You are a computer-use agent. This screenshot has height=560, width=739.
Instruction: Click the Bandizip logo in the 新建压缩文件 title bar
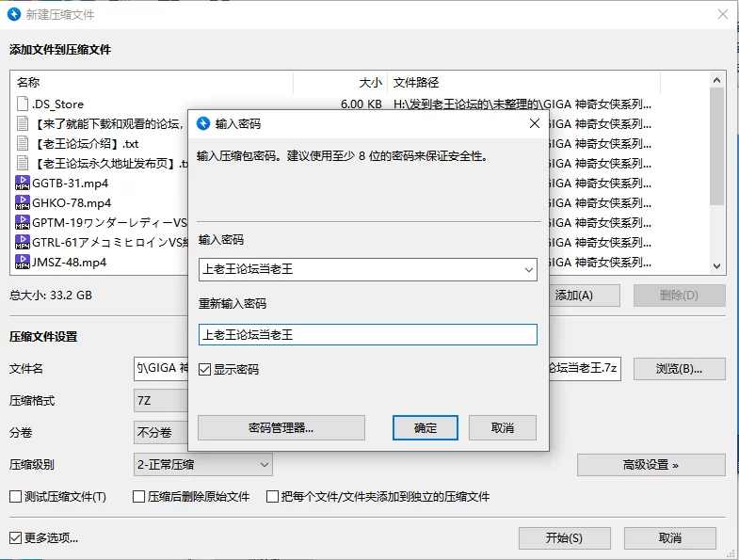point(14,14)
